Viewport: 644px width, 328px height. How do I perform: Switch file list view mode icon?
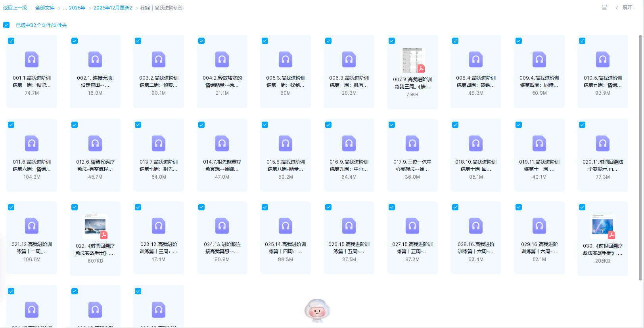(604, 8)
